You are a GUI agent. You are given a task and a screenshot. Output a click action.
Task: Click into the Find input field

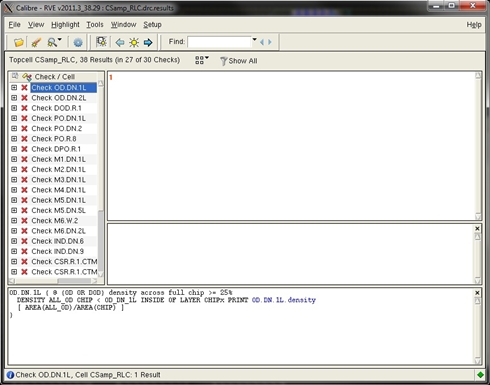pos(219,42)
